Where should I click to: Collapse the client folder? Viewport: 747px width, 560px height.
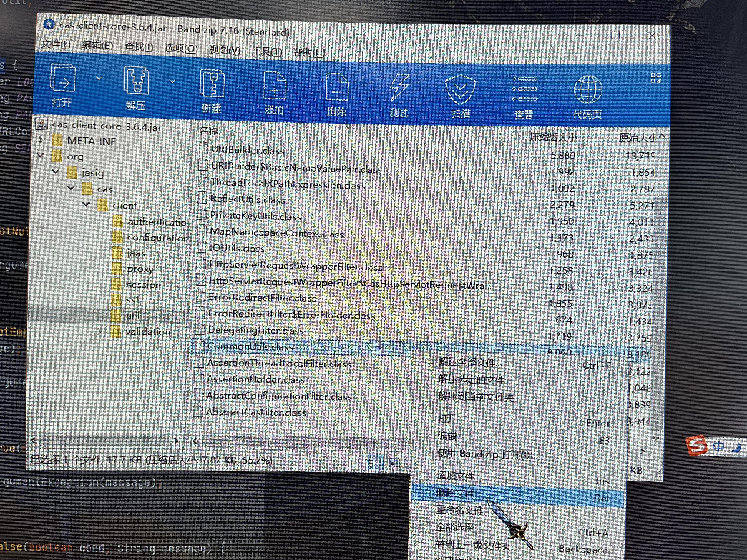[86, 204]
